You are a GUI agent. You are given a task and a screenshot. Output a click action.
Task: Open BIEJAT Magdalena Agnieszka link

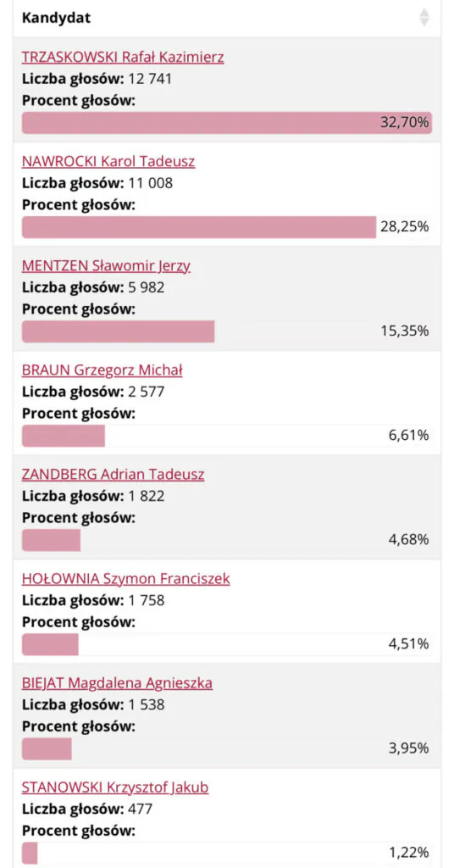[117, 683]
